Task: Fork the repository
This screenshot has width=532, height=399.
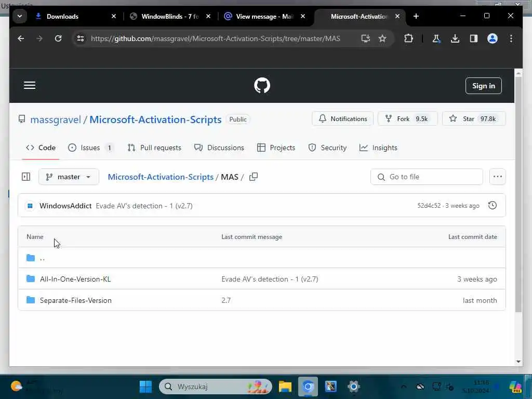Action: coord(407,119)
